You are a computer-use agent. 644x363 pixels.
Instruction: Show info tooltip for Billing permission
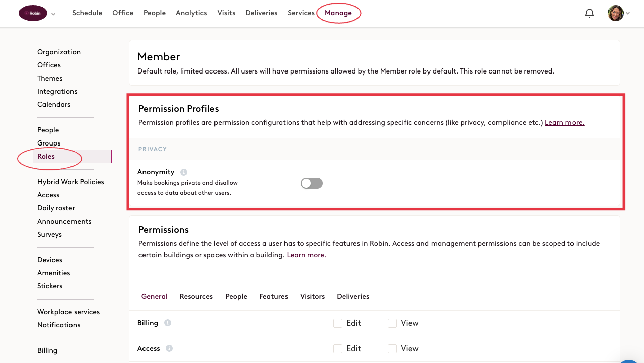pyautogui.click(x=168, y=323)
